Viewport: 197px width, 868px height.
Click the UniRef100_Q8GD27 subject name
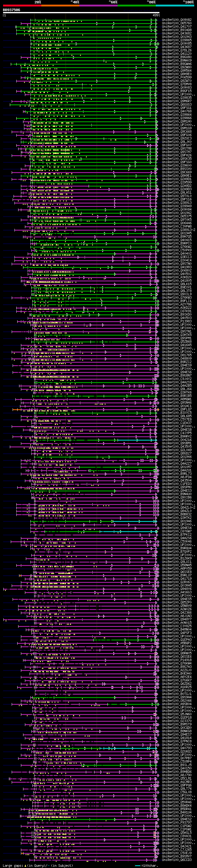[x=177, y=453]
